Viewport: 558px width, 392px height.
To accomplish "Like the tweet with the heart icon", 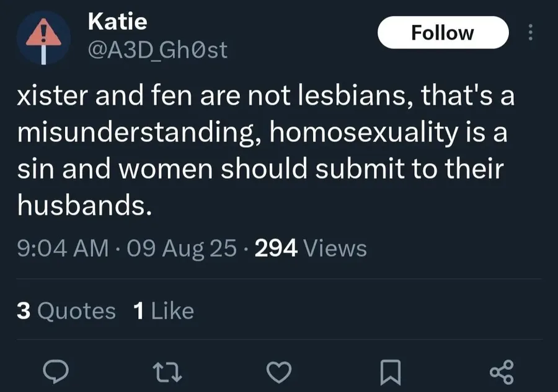I will [x=279, y=372].
